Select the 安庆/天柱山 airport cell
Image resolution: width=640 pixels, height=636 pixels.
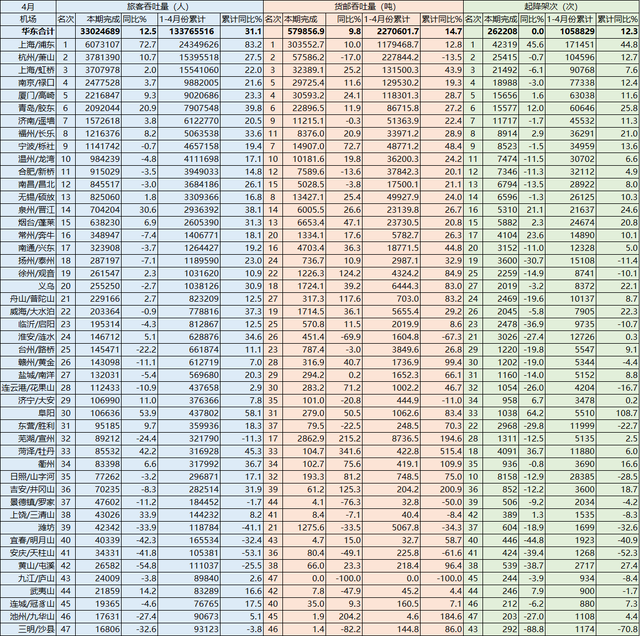(x=28, y=553)
